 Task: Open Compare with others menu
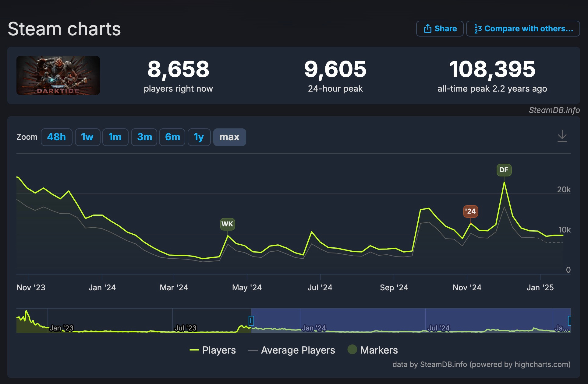[x=523, y=29]
